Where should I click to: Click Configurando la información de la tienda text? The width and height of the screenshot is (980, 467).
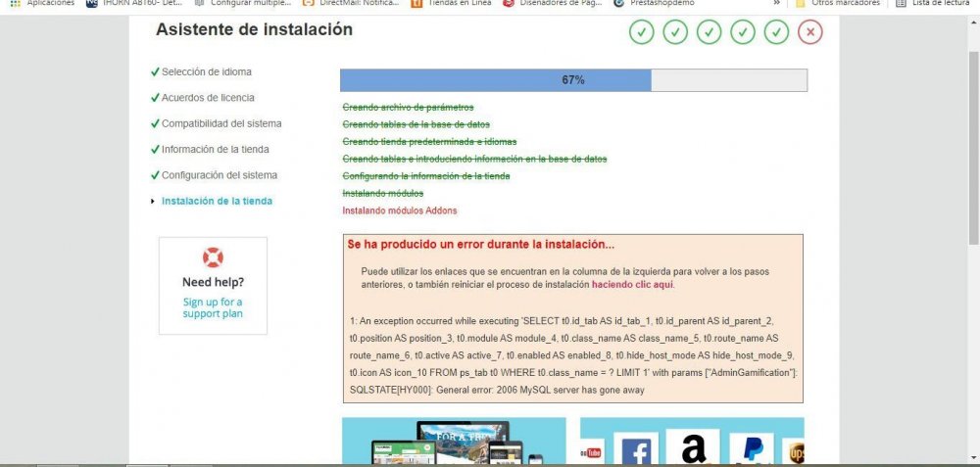tap(425, 176)
